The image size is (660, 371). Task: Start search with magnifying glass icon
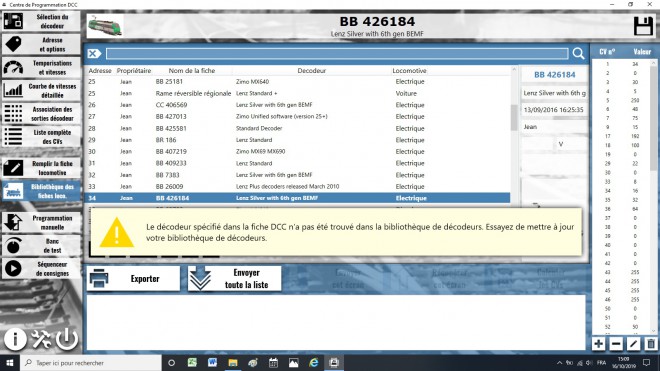[x=578, y=53]
